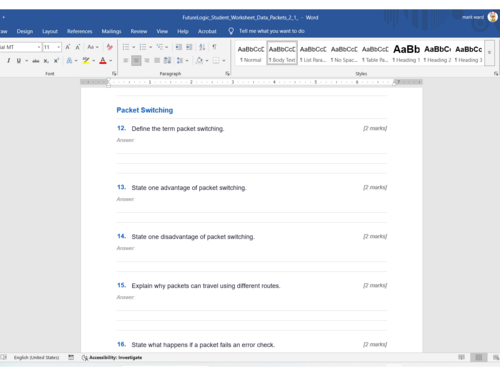This screenshot has width=500, height=375.
Task: Click the Line Spacing icon
Action: [x=180, y=61]
